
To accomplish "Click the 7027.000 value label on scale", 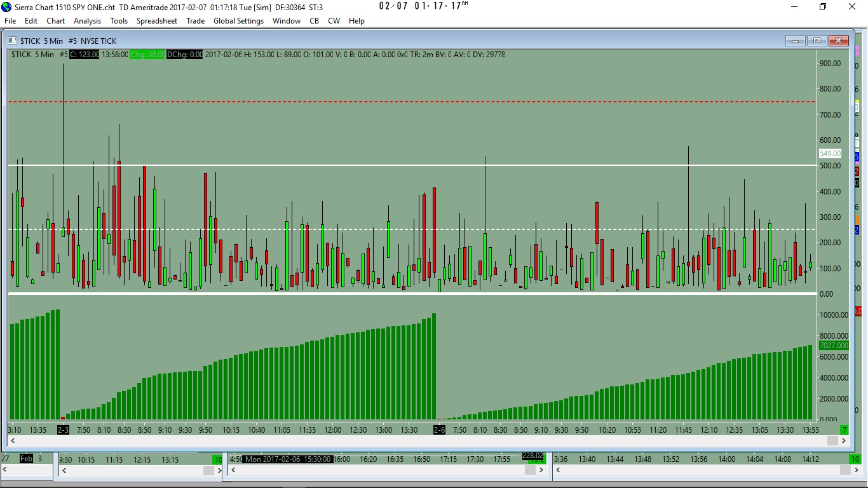I will pyautogui.click(x=834, y=346).
